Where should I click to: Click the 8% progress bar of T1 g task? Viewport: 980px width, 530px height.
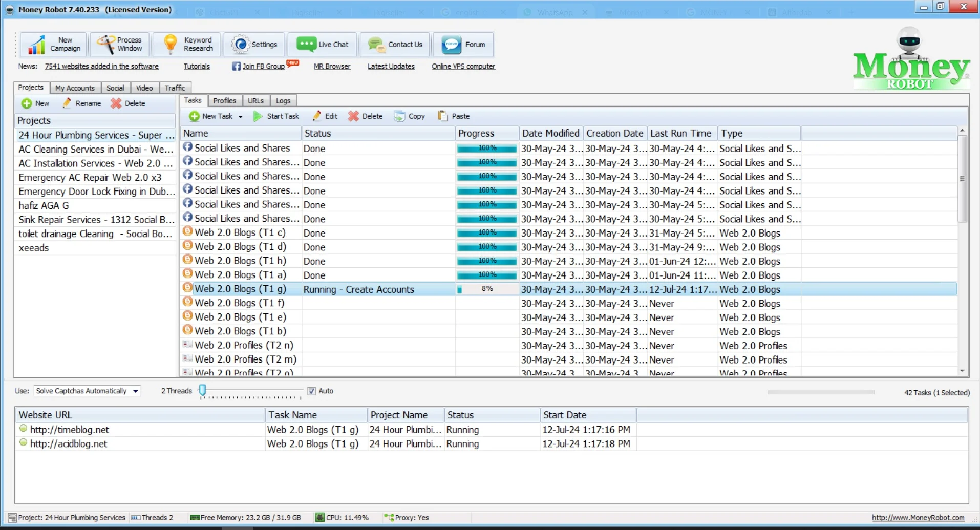(487, 289)
